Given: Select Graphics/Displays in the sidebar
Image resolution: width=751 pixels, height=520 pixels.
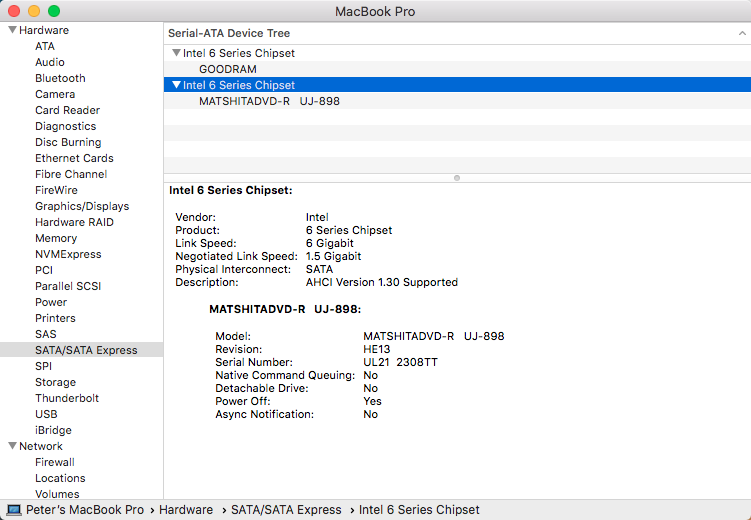Looking at the screenshot, I should point(82,206).
